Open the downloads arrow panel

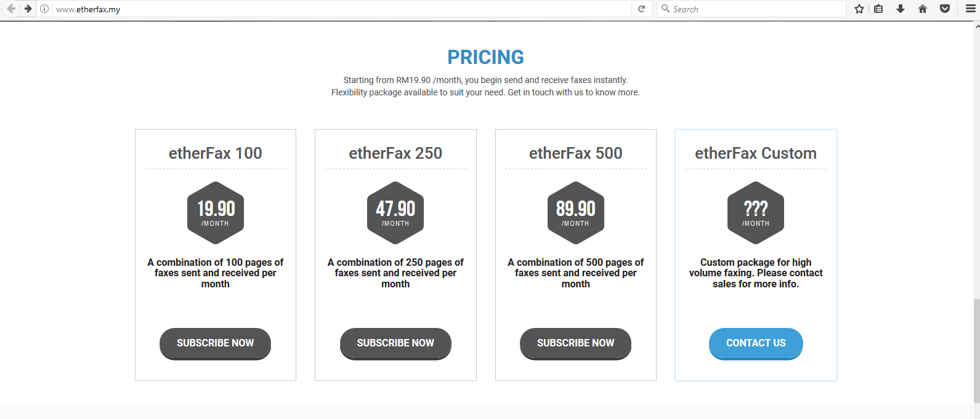click(x=901, y=9)
